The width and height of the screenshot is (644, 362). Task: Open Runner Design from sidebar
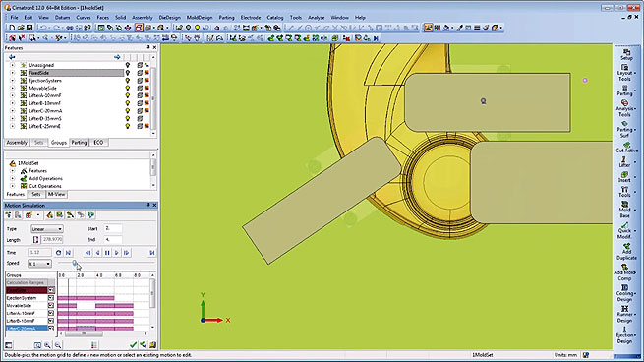tap(624, 314)
